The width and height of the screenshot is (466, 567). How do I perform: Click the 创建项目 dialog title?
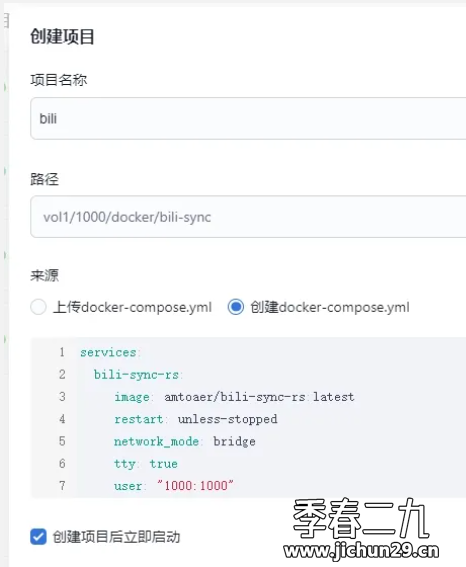pyautogui.click(x=62, y=37)
